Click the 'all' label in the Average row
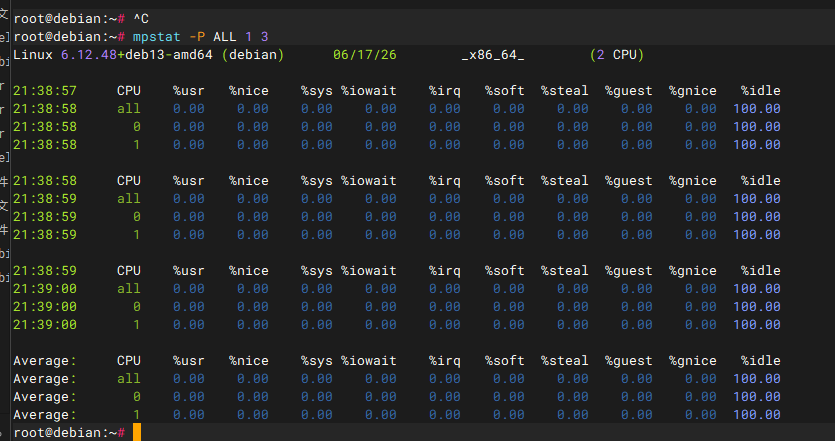Viewport: 835px width, 441px height. pyautogui.click(x=129, y=379)
